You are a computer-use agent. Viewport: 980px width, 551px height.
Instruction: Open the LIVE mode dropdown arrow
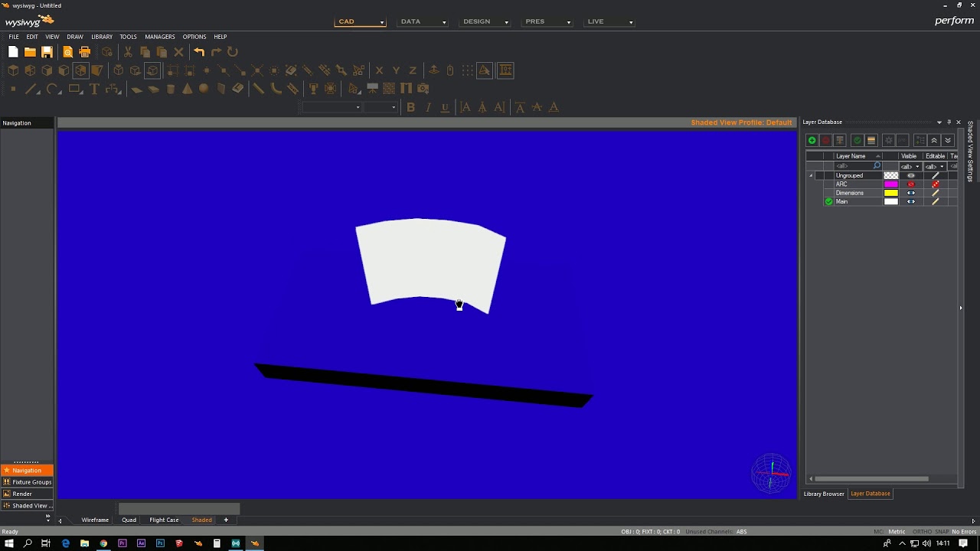coord(631,22)
